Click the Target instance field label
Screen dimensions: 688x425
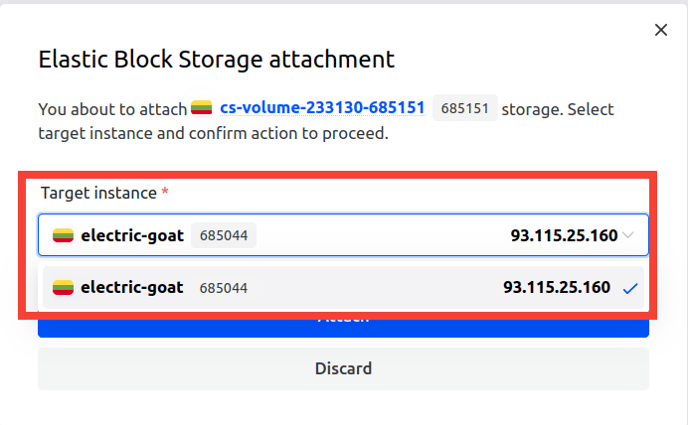99,193
